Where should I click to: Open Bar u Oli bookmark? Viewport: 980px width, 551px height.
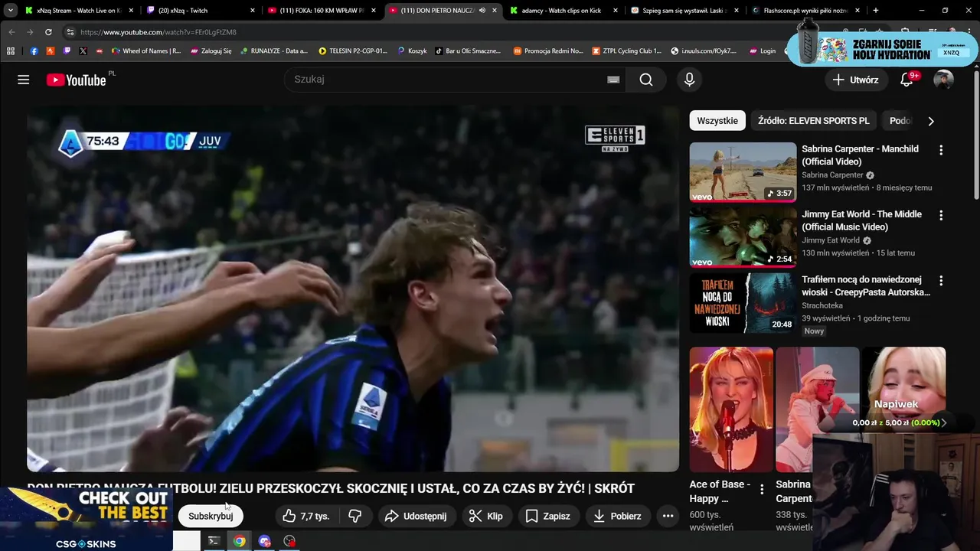(x=468, y=51)
